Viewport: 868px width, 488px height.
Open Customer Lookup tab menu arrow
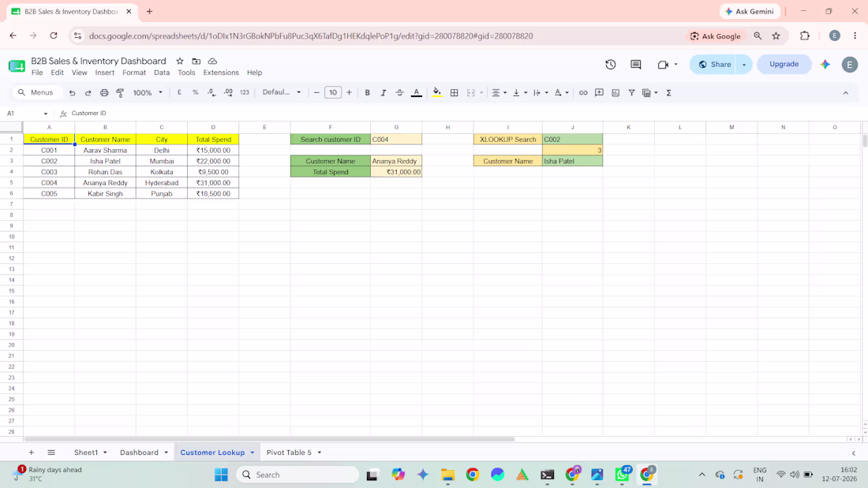point(253,453)
